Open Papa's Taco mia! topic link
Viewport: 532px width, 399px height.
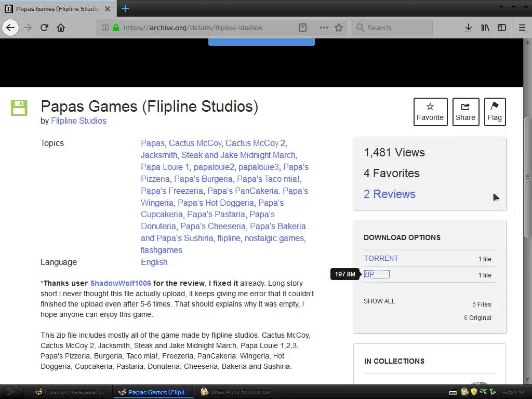(x=269, y=179)
